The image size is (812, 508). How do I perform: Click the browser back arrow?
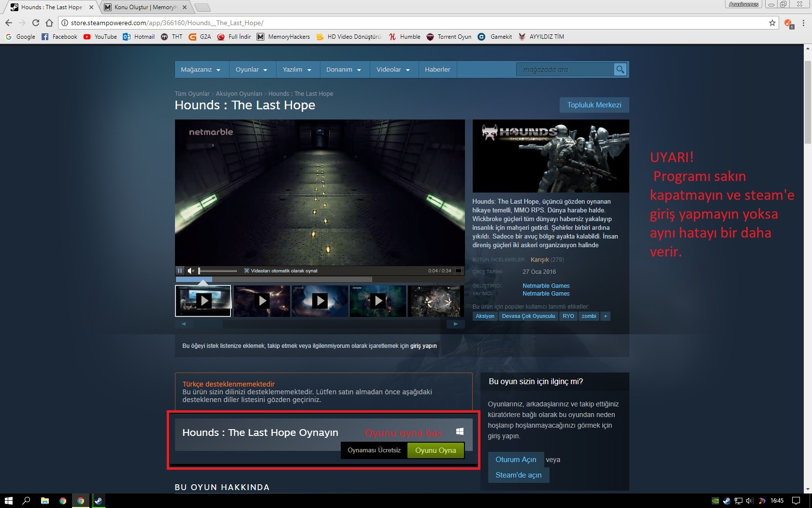tap(9, 23)
